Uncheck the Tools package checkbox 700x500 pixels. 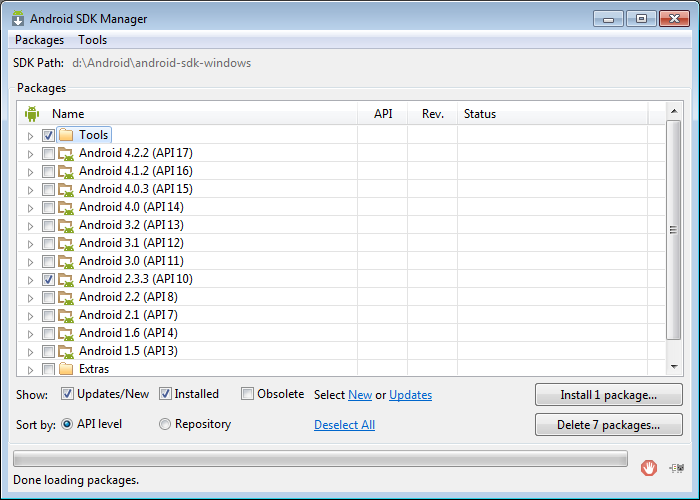tap(48, 135)
